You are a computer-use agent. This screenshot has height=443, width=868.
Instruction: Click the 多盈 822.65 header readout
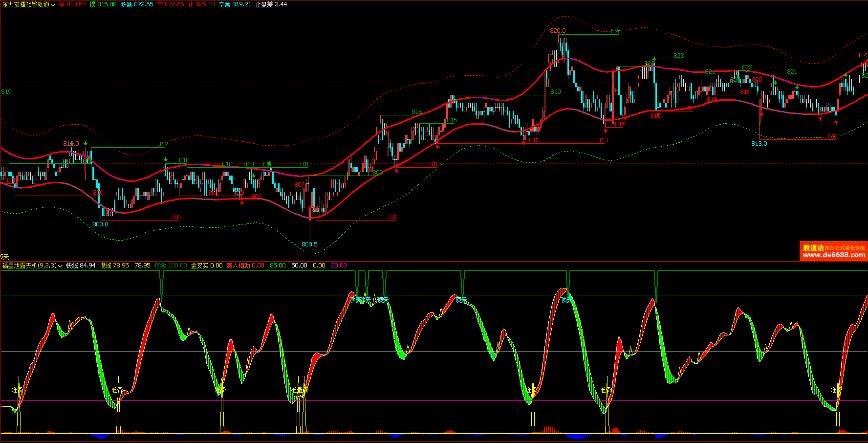137,4
